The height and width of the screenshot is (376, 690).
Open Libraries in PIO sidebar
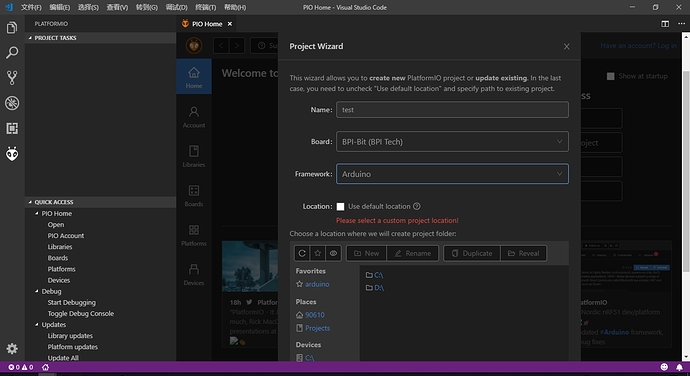pos(194,156)
